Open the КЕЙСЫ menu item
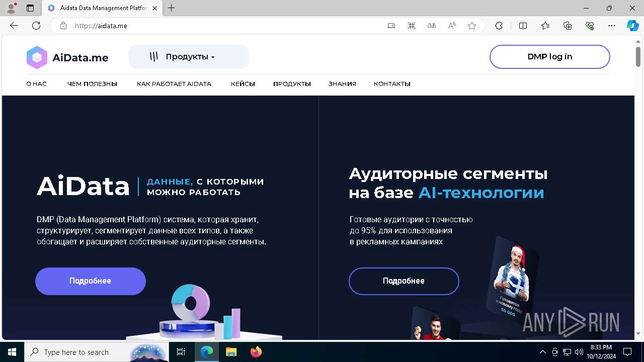 pos(243,84)
